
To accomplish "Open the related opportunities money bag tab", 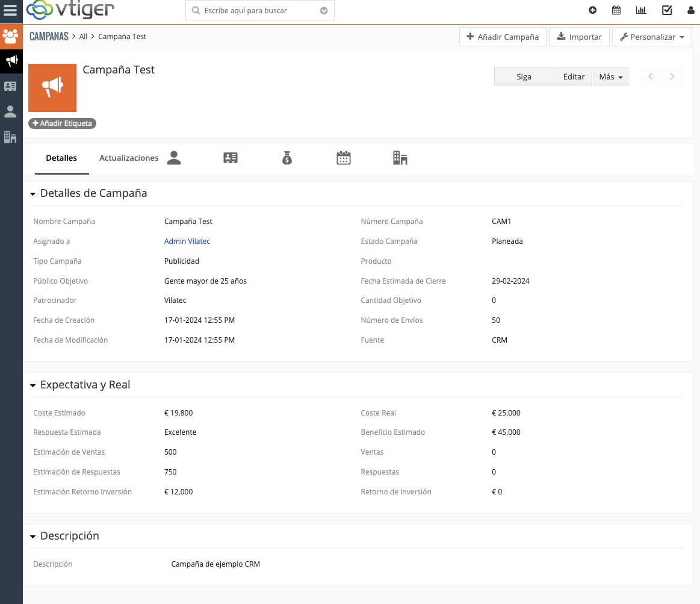I will pos(287,158).
